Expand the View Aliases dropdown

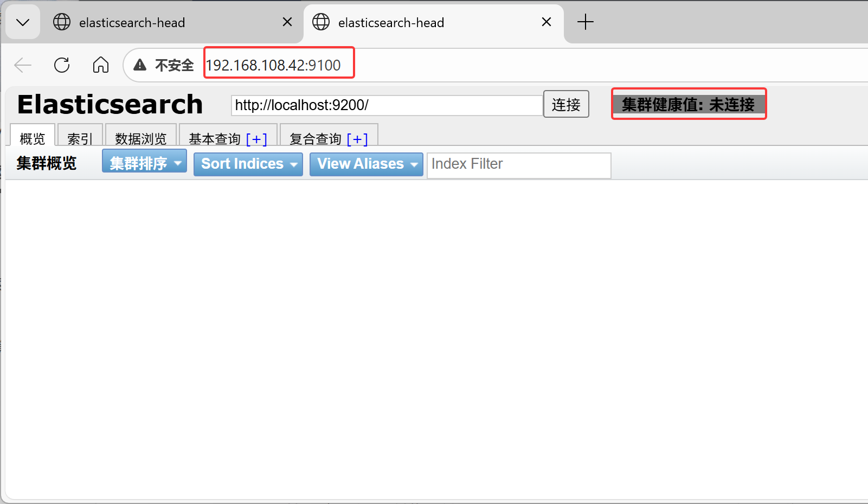[367, 164]
